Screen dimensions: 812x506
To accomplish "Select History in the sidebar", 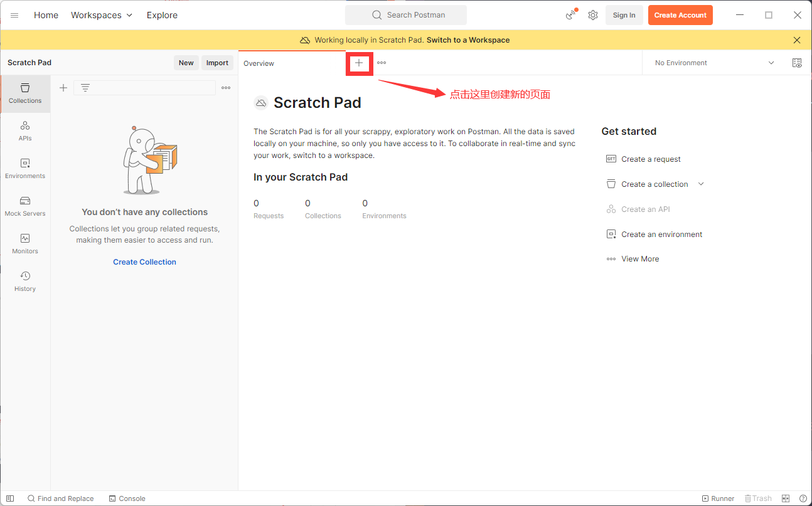I will [25, 282].
